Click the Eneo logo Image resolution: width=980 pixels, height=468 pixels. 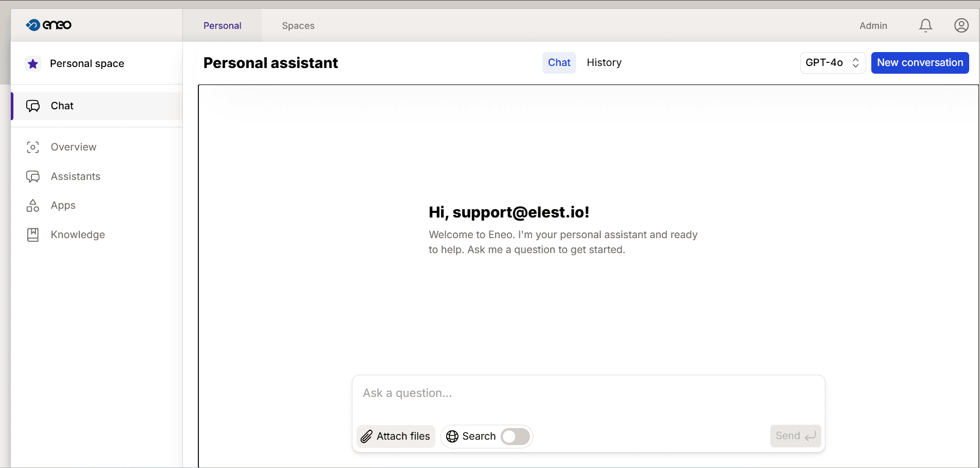click(x=48, y=25)
